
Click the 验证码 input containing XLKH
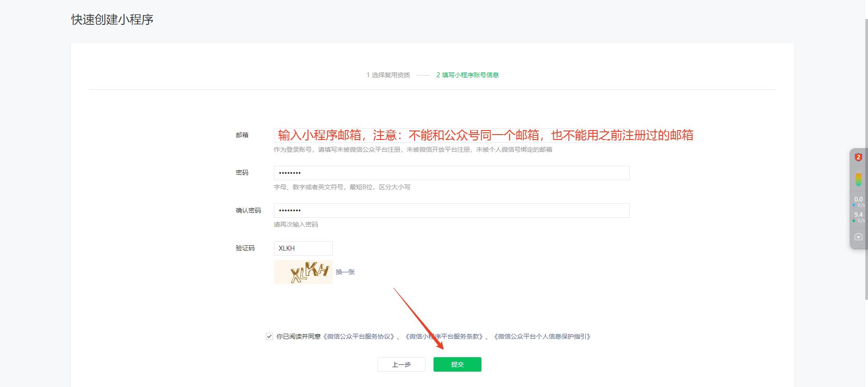303,248
